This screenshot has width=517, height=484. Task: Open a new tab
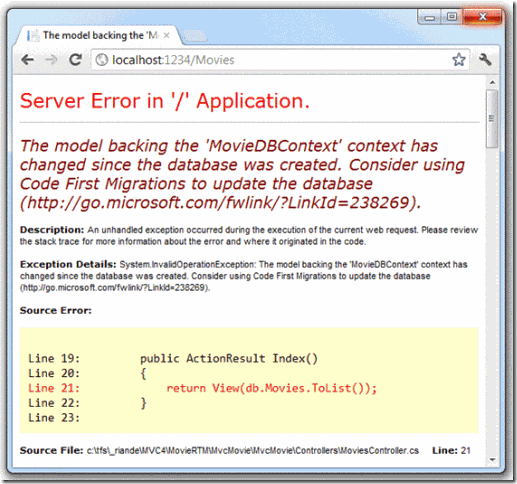[195, 36]
